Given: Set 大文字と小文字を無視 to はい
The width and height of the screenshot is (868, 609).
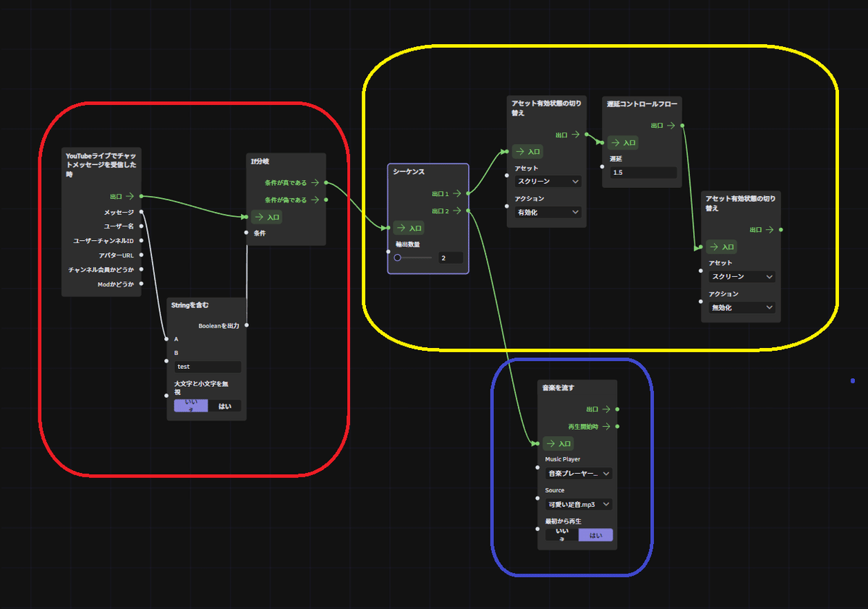Looking at the screenshot, I should point(225,406).
